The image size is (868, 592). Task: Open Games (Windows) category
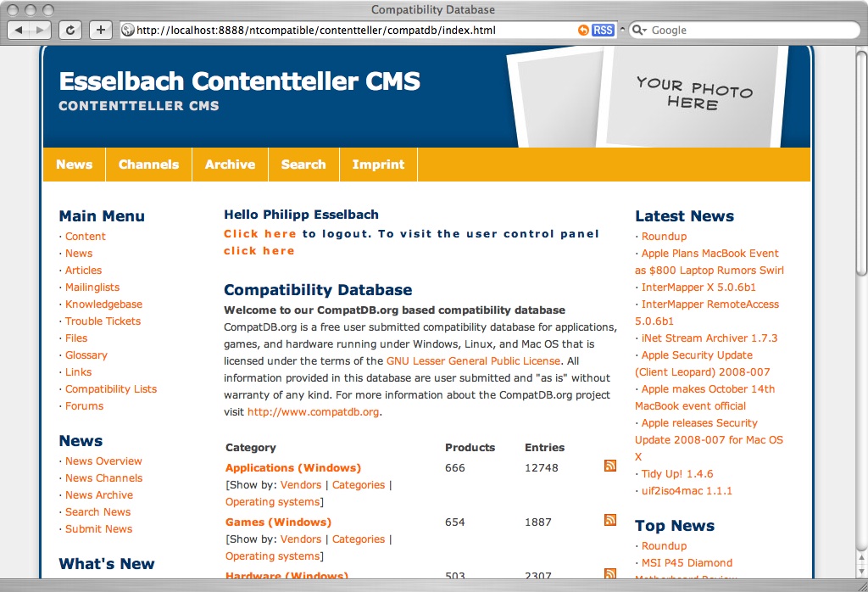tap(278, 522)
